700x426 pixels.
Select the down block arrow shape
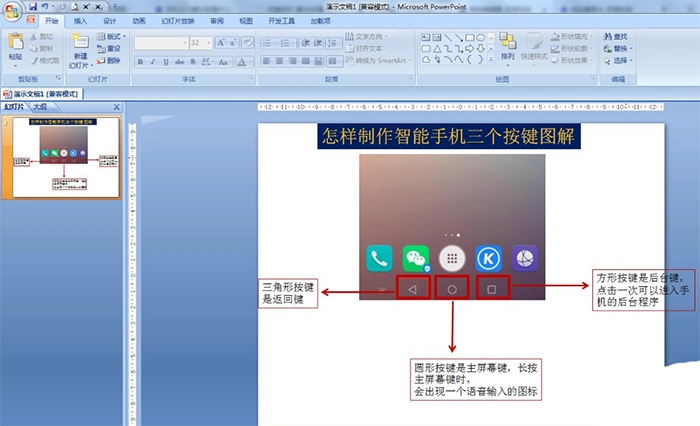pyautogui.click(x=481, y=49)
